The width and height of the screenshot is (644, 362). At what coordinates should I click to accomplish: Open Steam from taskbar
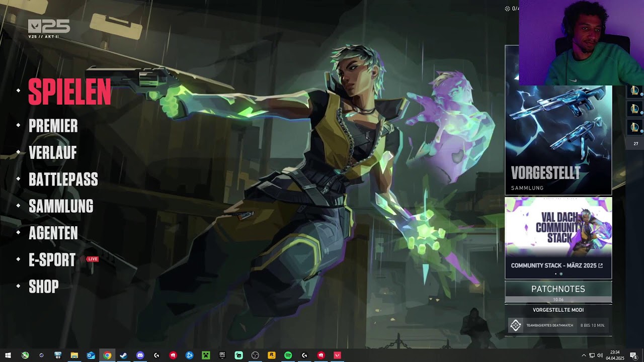pyautogui.click(x=123, y=355)
